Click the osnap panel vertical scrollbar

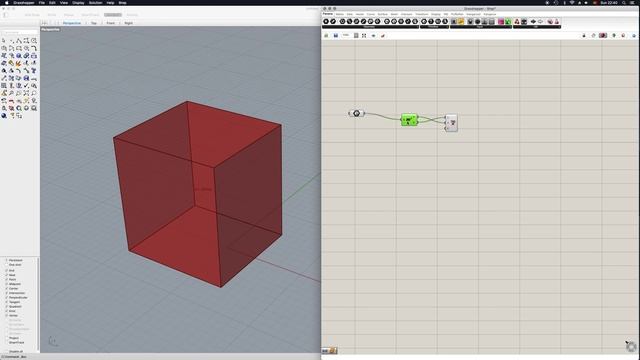pos(38,304)
